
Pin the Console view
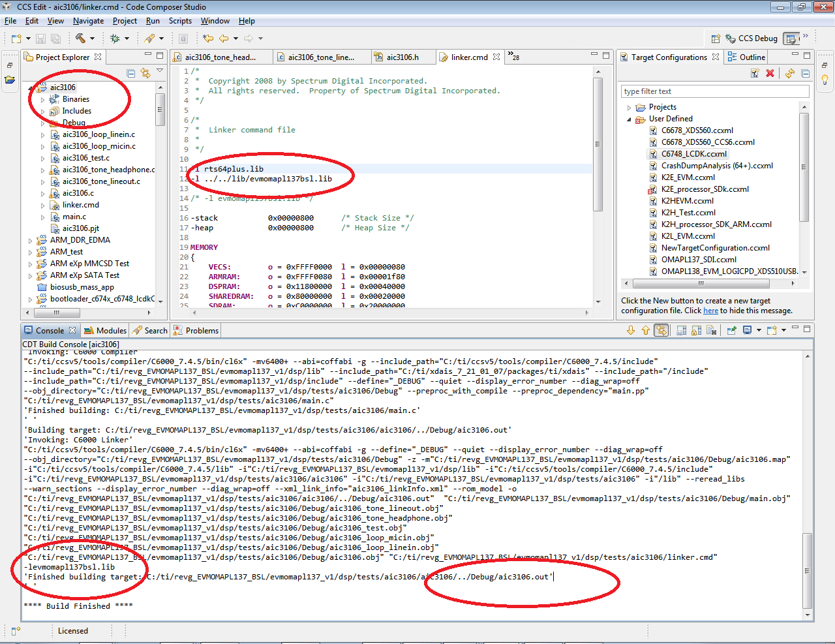click(x=732, y=330)
